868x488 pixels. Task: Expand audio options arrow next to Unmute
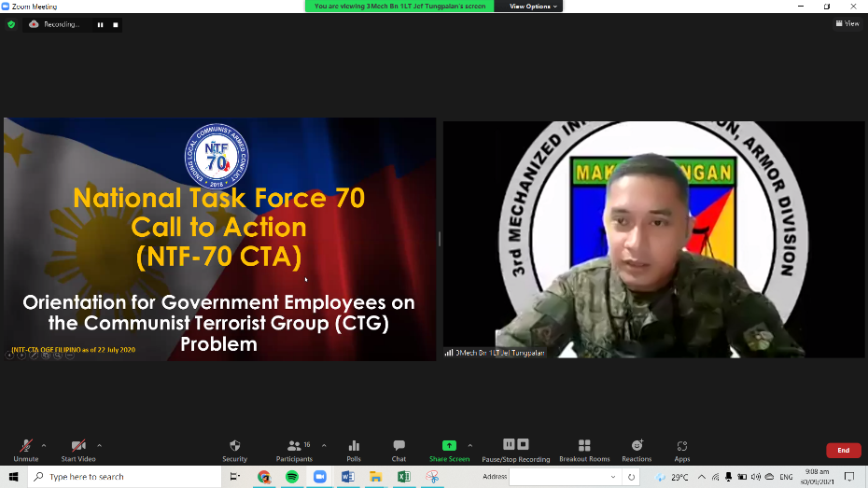tap(44, 445)
